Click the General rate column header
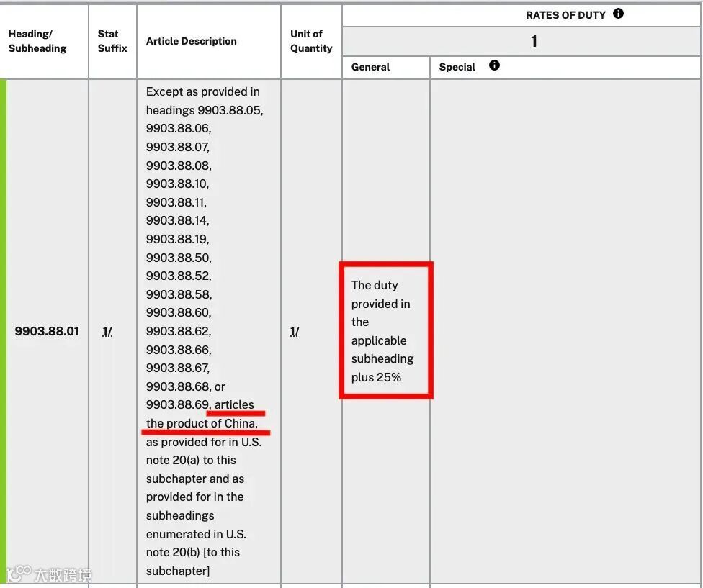 [x=370, y=67]
